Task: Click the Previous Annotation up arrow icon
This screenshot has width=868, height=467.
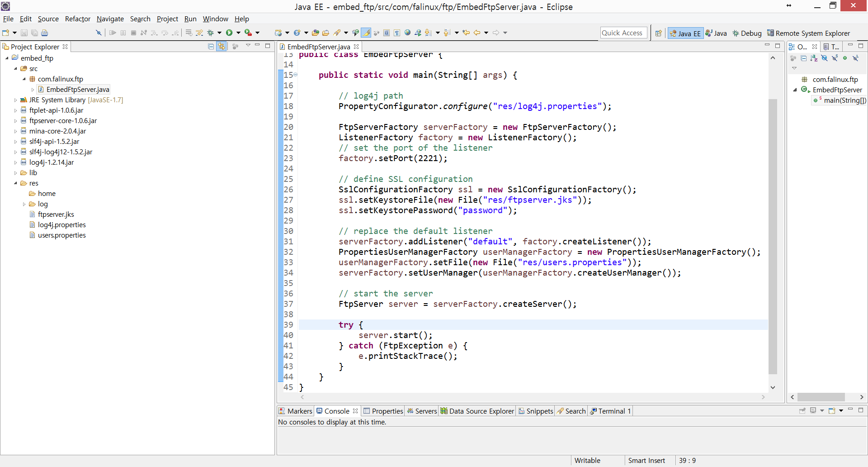Action: tap(447, 33)
